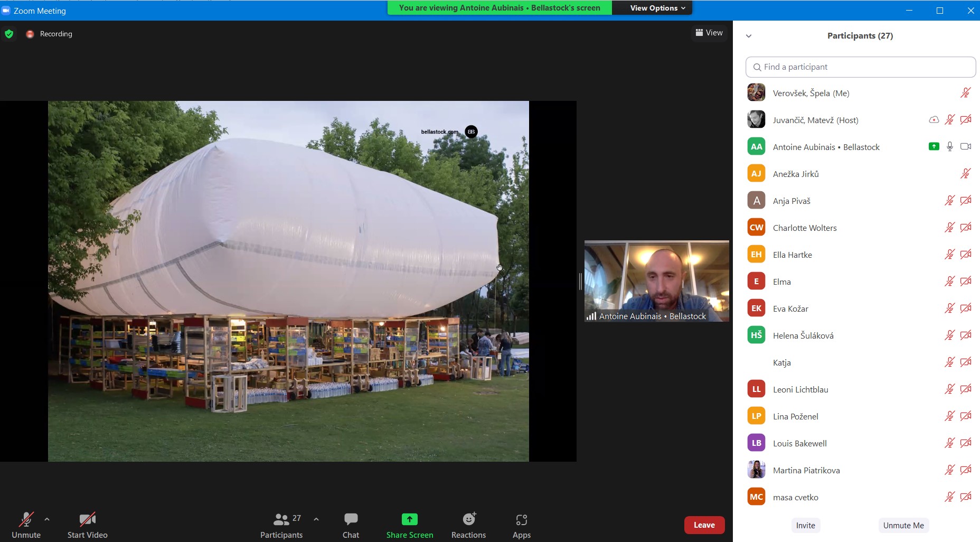Click Anežka Jirků's muted microphone icon
Image resolution: width=980 pixels, height=542 pixels.
[x=965, y=173]
